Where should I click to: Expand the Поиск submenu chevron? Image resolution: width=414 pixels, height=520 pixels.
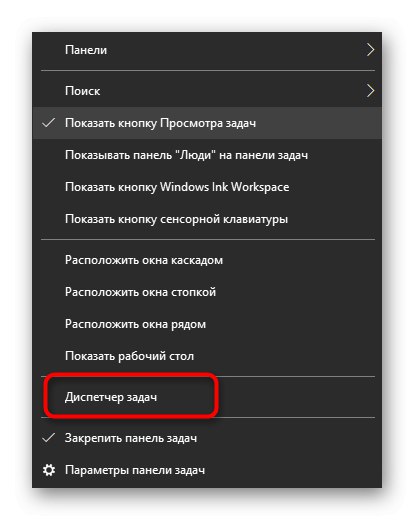pos(370,91)
